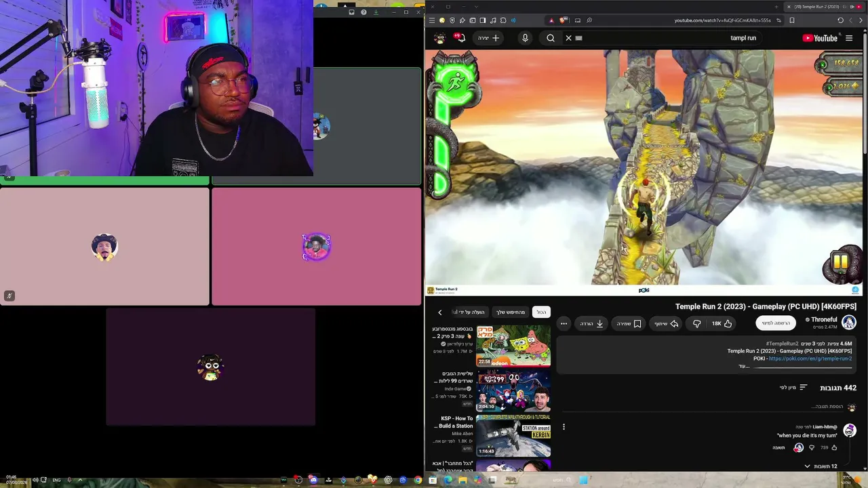868x488 pixels.
Task: Dislike the Temple Run 2 video
Action: [696, 323]
